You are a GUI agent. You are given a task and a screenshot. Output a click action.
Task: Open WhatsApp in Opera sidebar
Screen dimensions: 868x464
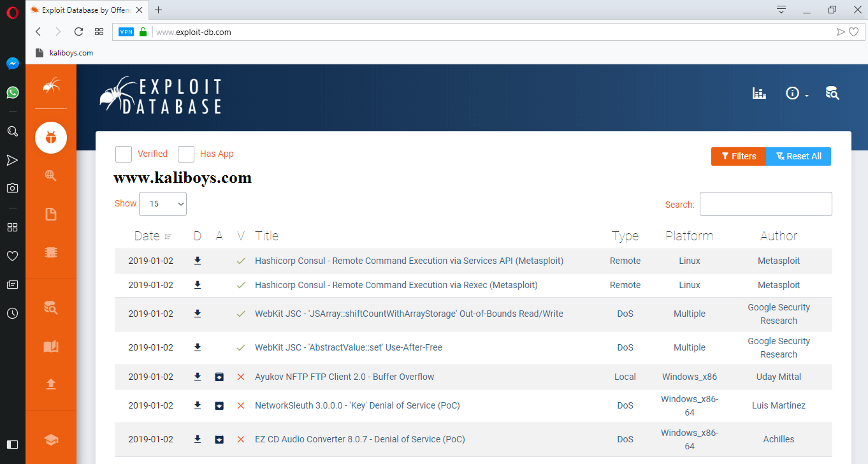click(x=12, y=92)
